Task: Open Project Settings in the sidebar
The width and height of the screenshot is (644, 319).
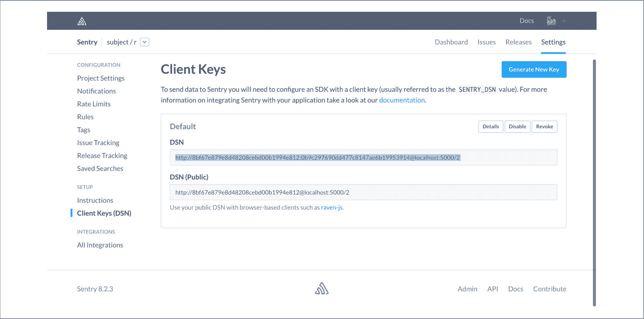Action: point(101,78)
